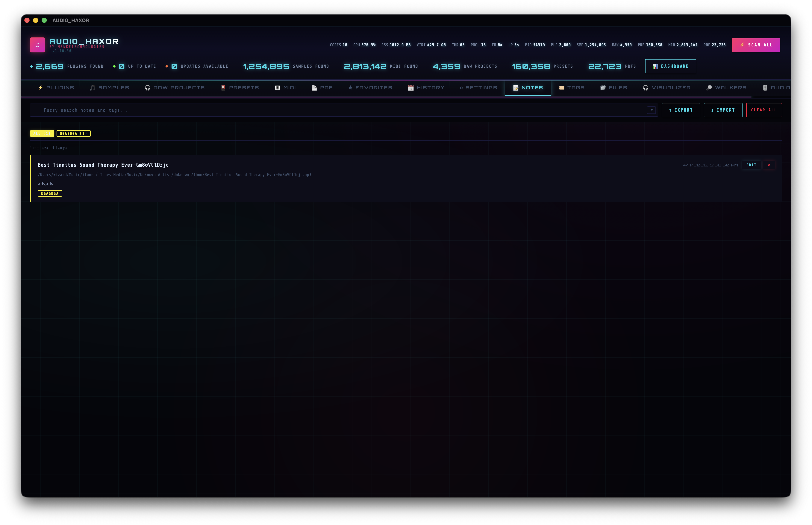812x525 pixels.
Task: Click the CPU 370.3% readout
Action: click(x=364, y=45)
